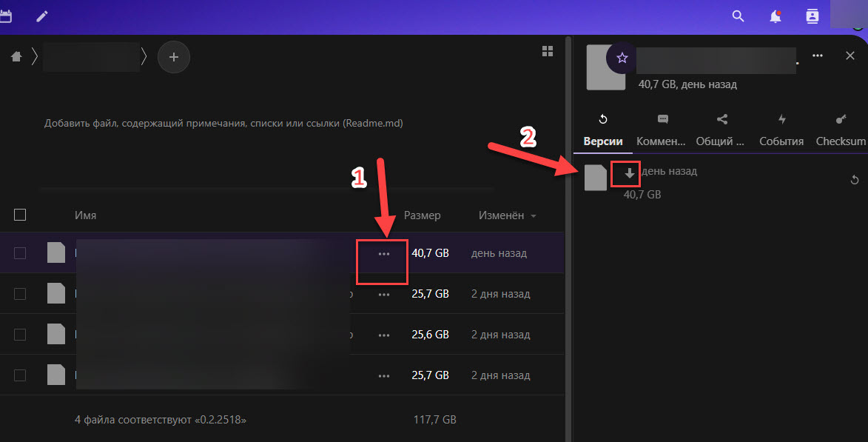
Task: Close the details sidebar
Action: pyautogui.click(x=850, y=56)
